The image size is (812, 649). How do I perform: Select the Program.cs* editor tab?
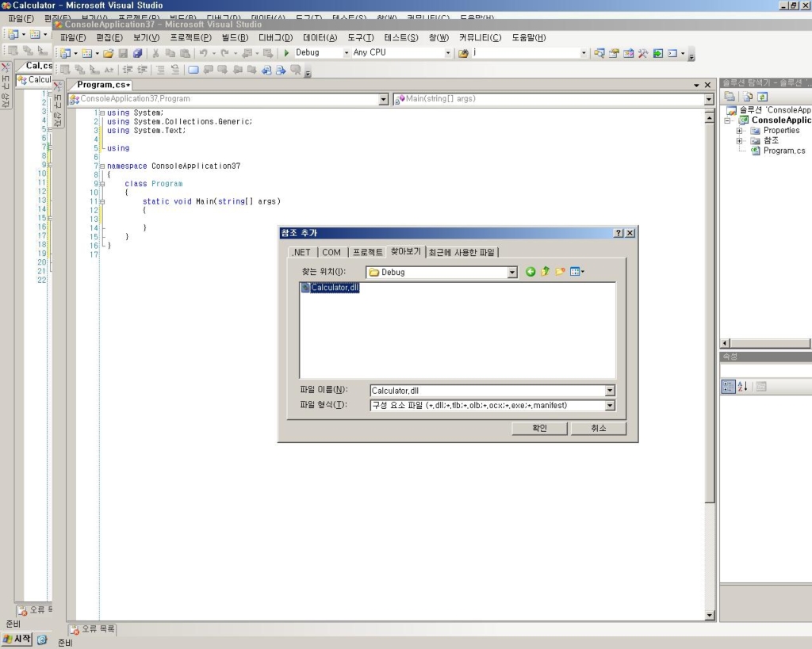pyautogui.click(x=102, y=85)
